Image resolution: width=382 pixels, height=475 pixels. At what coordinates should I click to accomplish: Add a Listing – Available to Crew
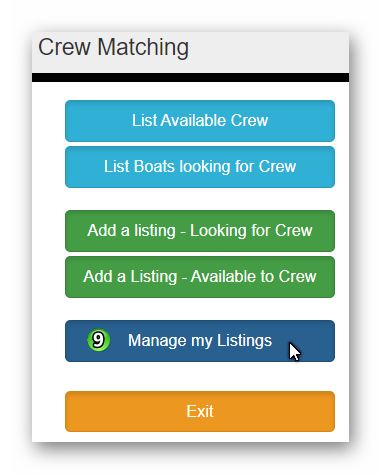[200, 277]
